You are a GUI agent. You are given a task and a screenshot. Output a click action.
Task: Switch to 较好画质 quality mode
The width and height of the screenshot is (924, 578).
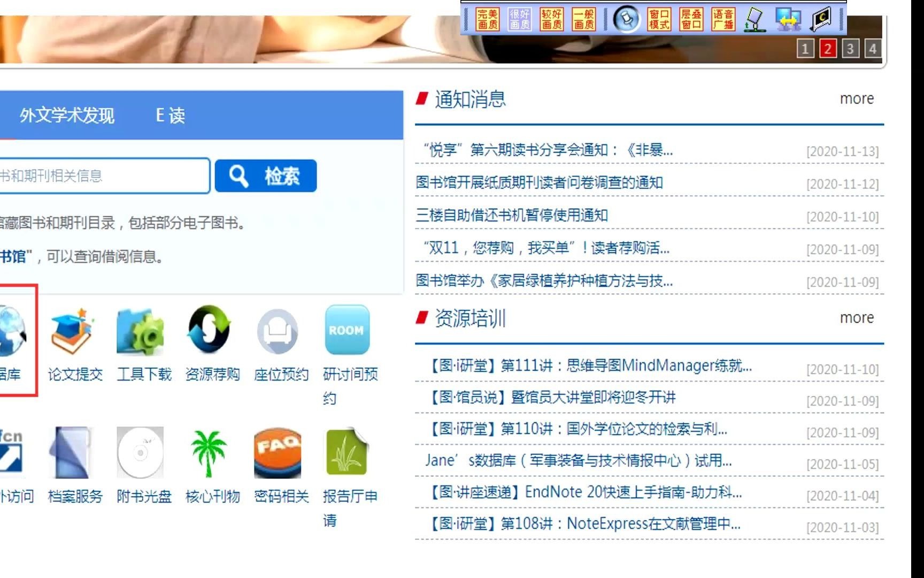552,19
